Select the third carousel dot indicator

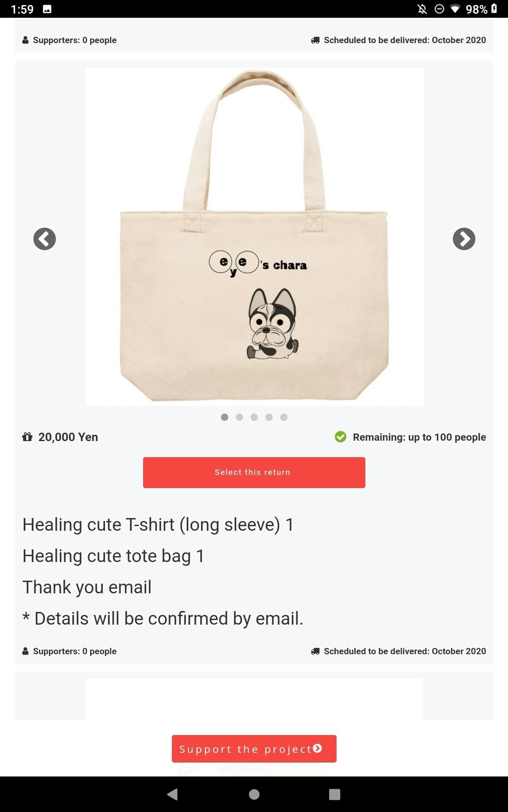tap(254, 417)
